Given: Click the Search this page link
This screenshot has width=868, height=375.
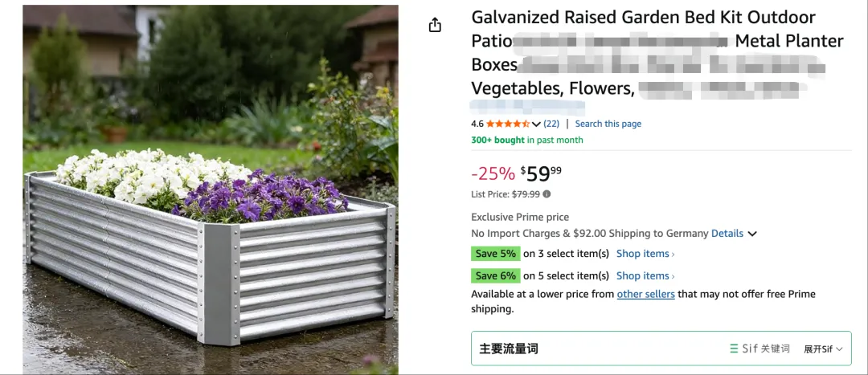Looking at the screenshot, I should (x=608, y=124).
